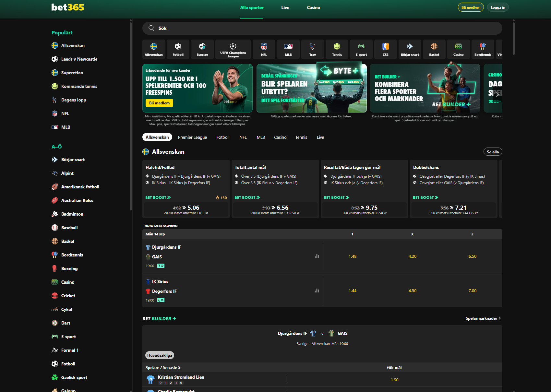
Task: Open Badminton in the sidebar
Action: click(x=72, y=214)
